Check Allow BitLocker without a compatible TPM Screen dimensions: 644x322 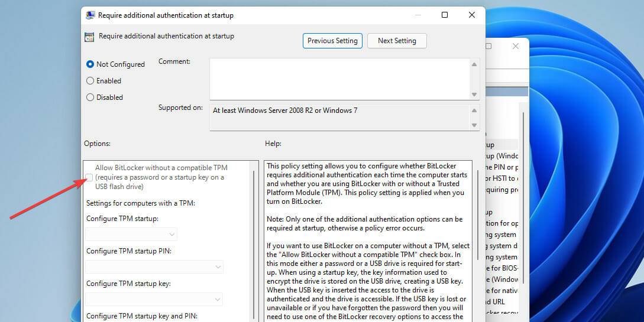click(89, 177)
